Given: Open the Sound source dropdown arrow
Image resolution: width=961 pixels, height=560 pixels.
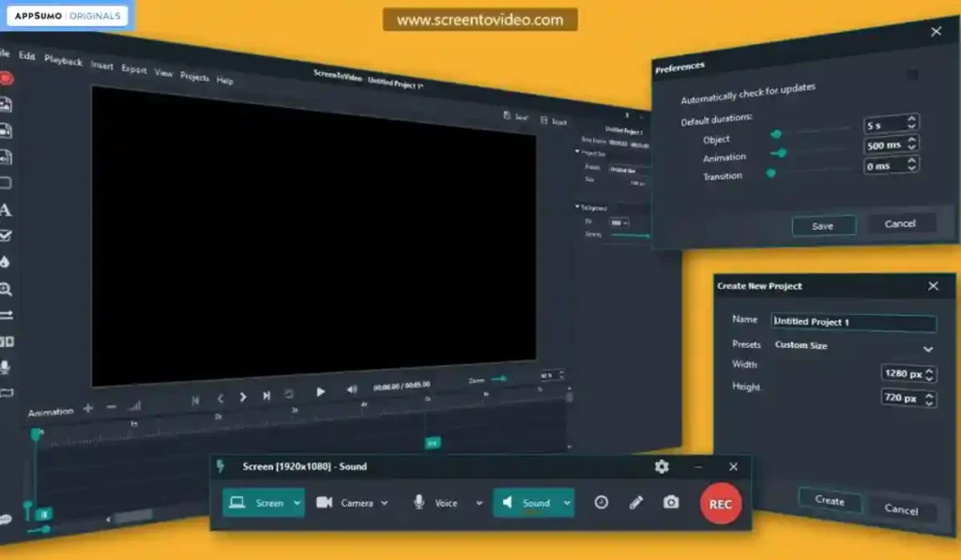Looking at the screenshot, I should 568,503.
